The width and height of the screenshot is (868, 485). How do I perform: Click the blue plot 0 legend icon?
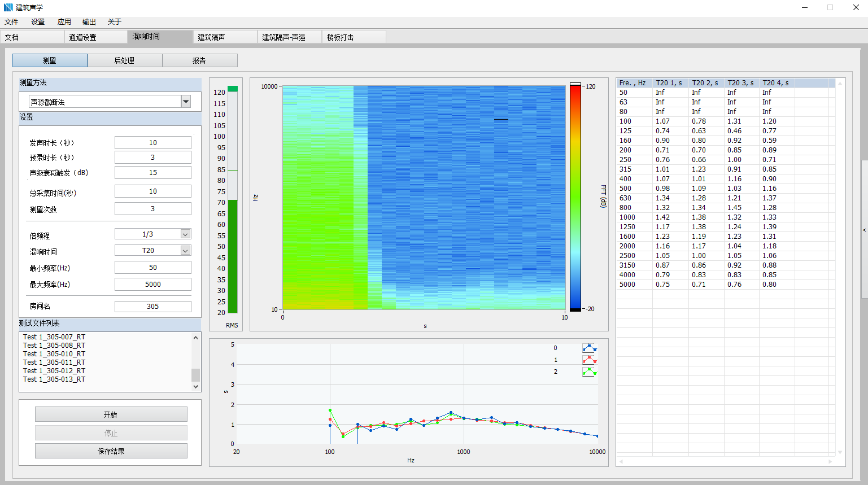pos(590,348)
